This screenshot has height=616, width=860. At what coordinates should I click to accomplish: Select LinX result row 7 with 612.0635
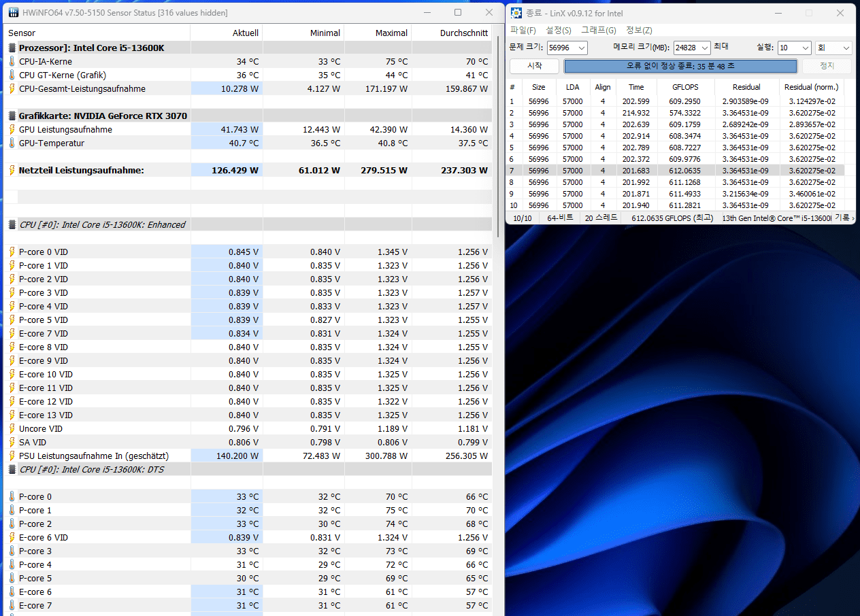(676, 171)
